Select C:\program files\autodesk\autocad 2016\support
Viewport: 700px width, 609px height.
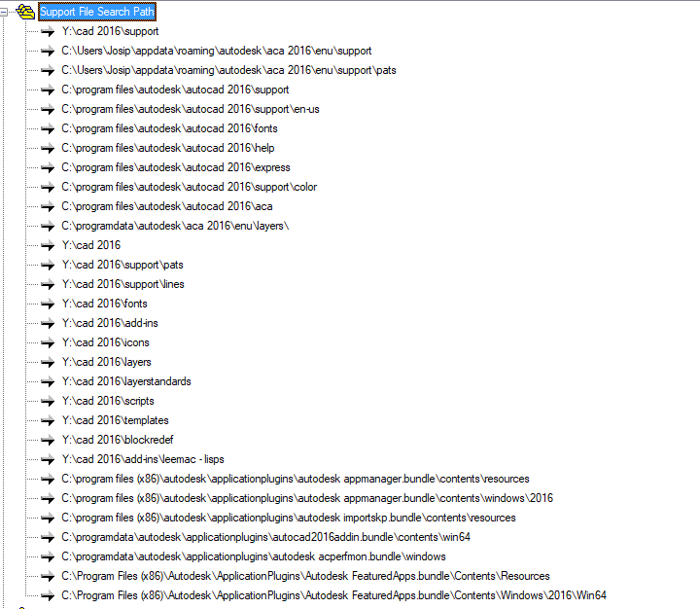[x=175, y=90]
